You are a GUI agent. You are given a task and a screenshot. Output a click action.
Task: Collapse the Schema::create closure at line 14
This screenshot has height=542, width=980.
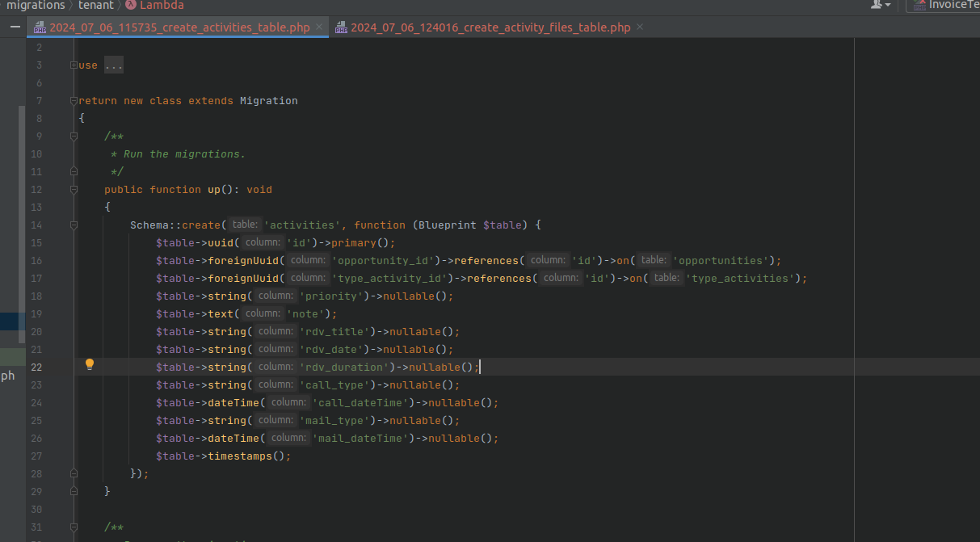74,225
